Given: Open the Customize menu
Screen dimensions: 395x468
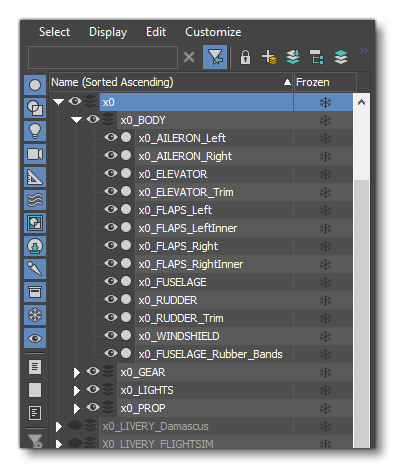Looking at the screenshot, I should pos(213,32).
